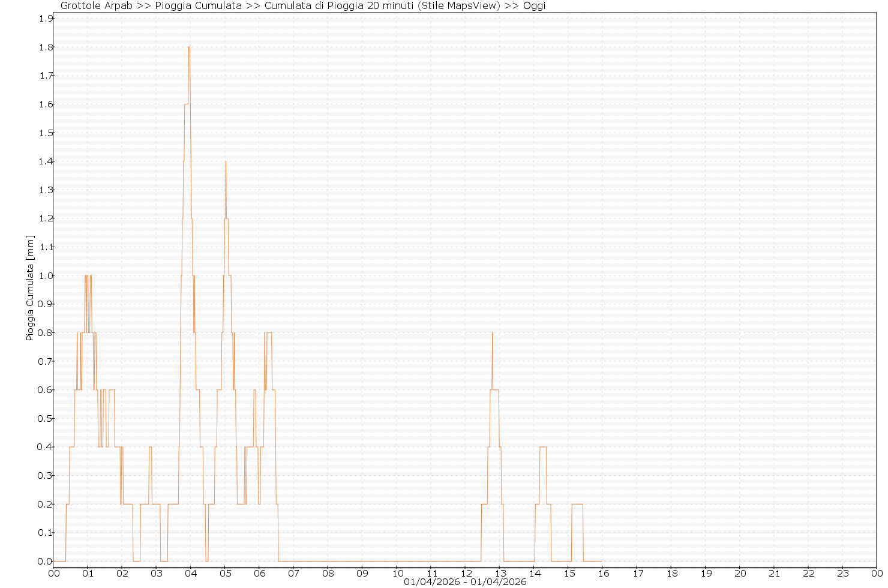Select the 0.5 label on the vertical axis
The height and width of the screenshot is (588, 888).
pos(46,418)
